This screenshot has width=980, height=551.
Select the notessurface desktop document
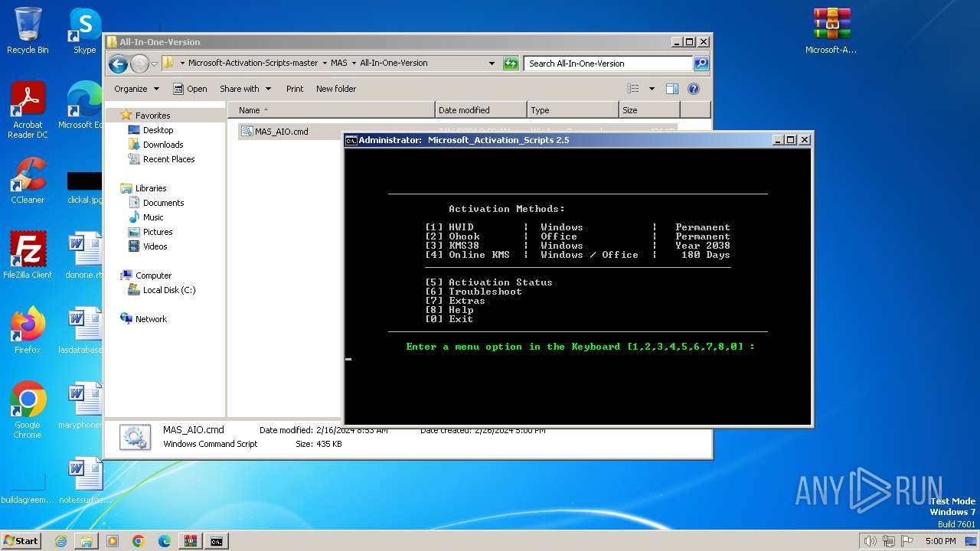point(84,480)
